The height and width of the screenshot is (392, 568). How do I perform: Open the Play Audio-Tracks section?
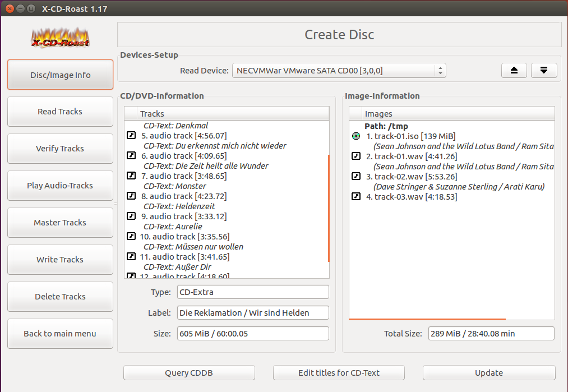pos(60,186)
